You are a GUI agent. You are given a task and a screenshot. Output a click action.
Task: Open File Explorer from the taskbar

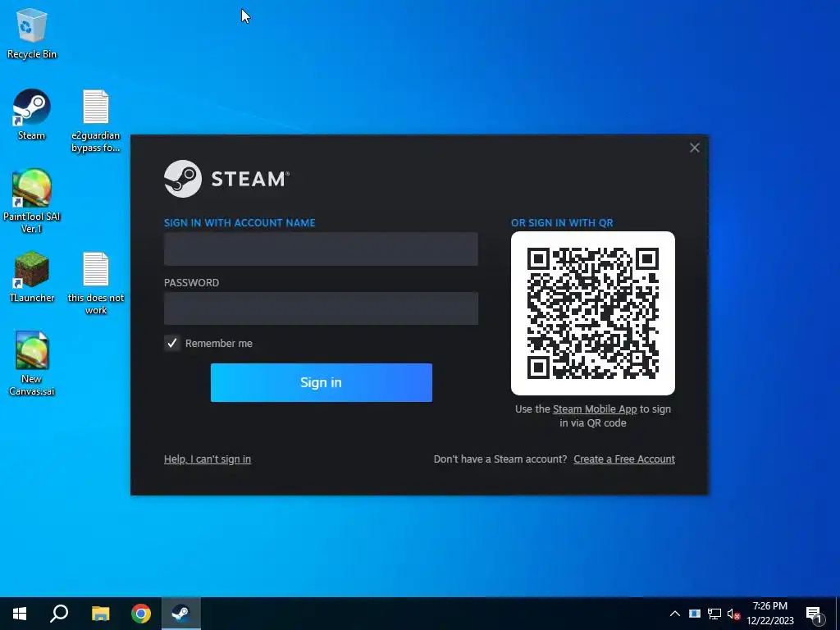tap(100, 614)
